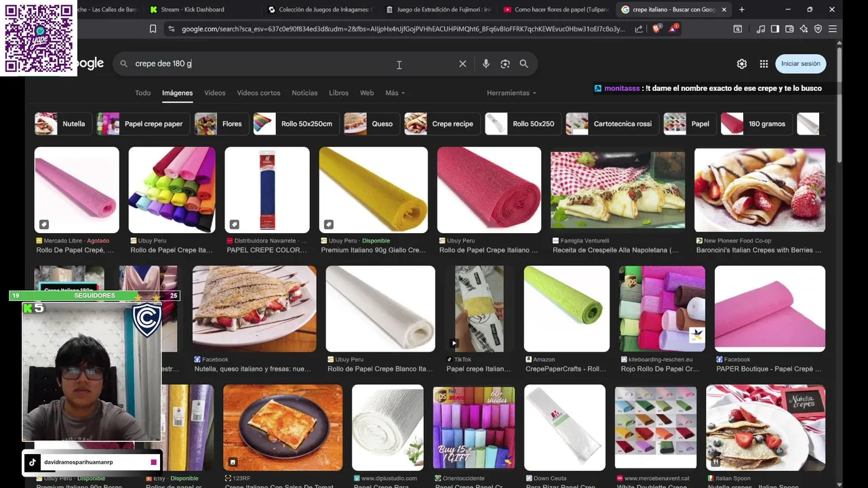Open the TikTok Papel crepe italiano video thumbnail
868x488 pixels.
pyautogui.click(x=479, y=309)
